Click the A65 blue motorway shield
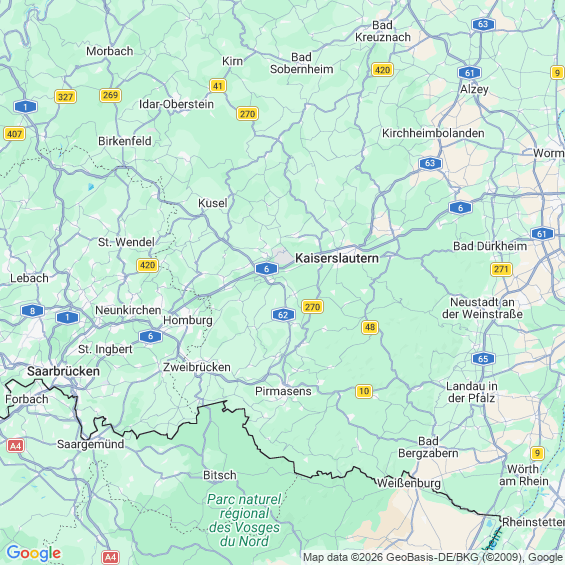Image resolution: width=565 pixels, height=565 pixels. (x=483, y=359)
